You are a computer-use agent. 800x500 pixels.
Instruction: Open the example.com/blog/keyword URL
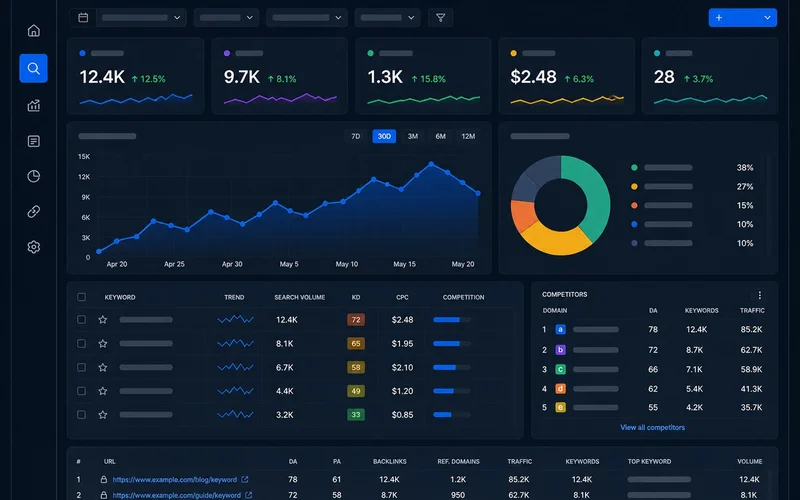(x=174, y=480)
